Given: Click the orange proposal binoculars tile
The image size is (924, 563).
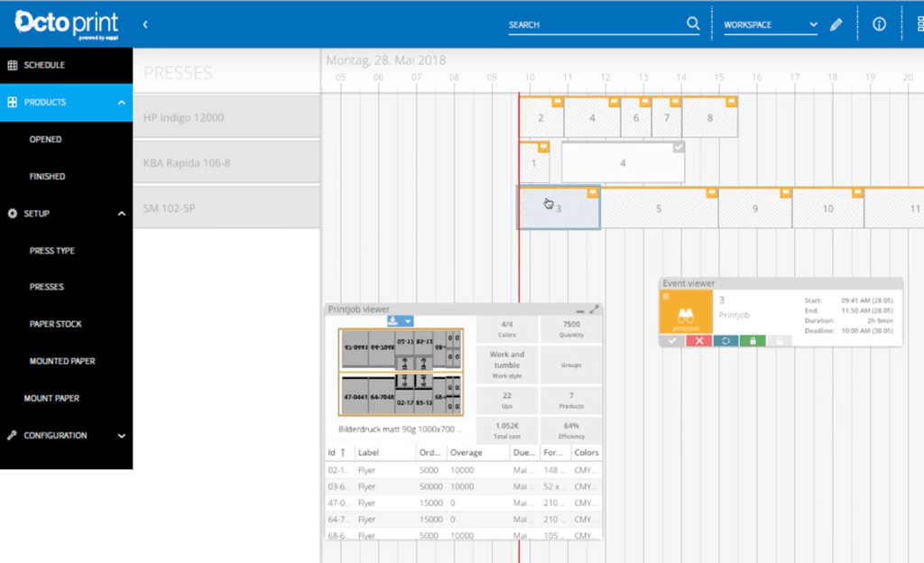Looking at the screenshot, I should tap(687, 312).
